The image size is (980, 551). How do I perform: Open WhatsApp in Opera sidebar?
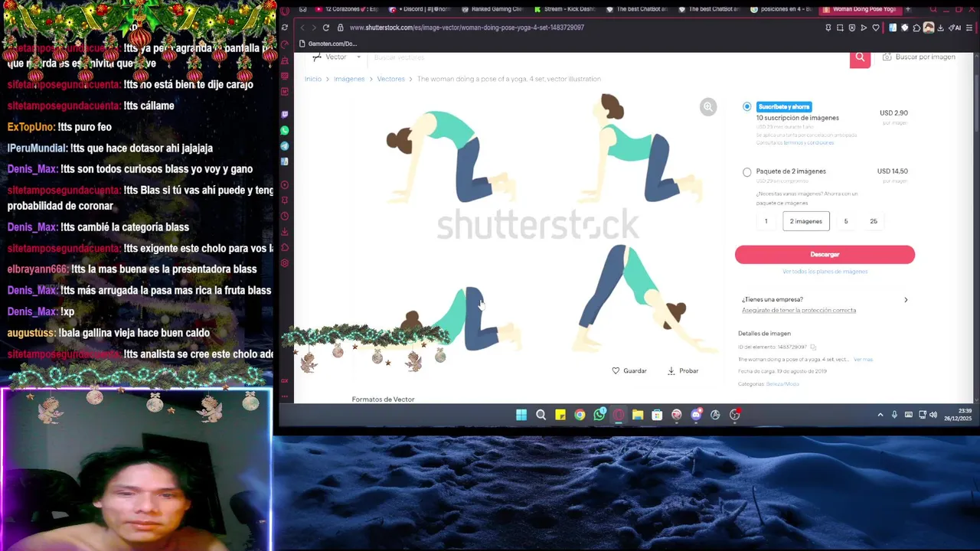[x=285, y=130]
